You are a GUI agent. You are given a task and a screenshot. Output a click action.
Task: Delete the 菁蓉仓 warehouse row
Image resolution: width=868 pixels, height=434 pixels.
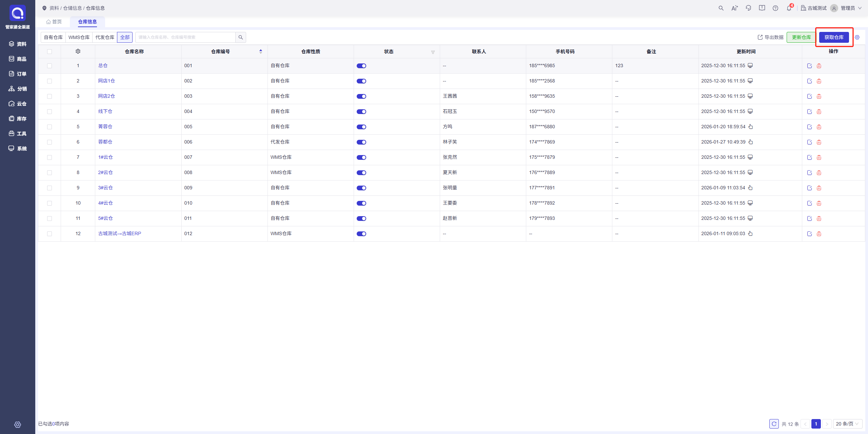coord(819,127)
